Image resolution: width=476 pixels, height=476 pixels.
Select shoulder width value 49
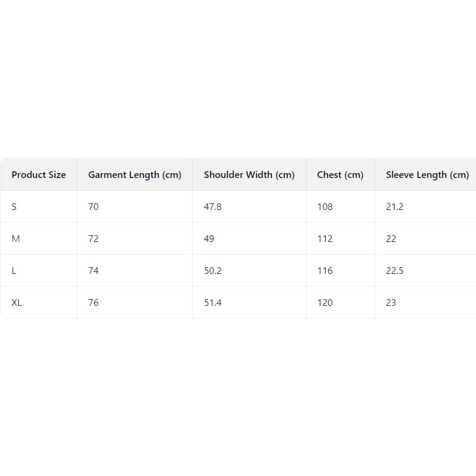pyautogui.click(x=209, y=239)
